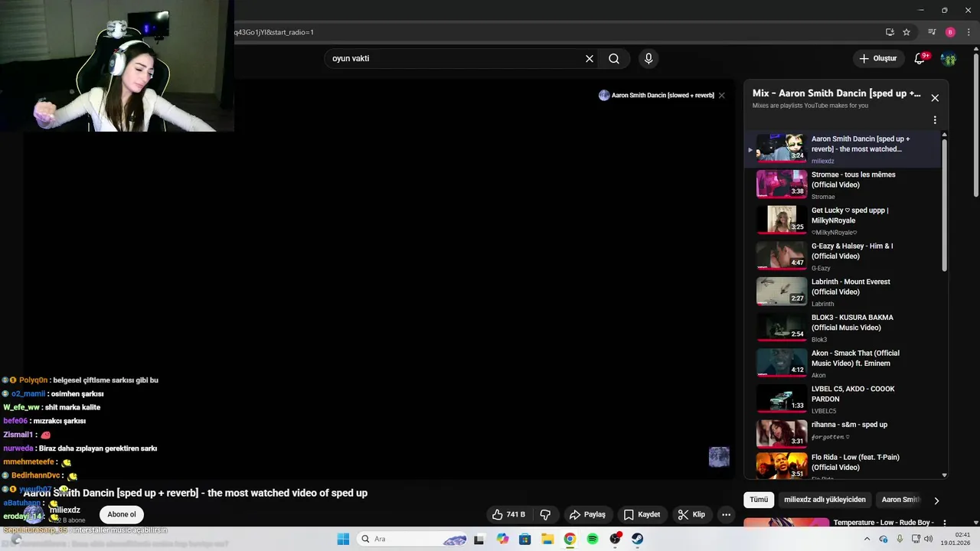
Task: Open Mix playlist options three-dot menu
Action: click(x=935, y=120)
